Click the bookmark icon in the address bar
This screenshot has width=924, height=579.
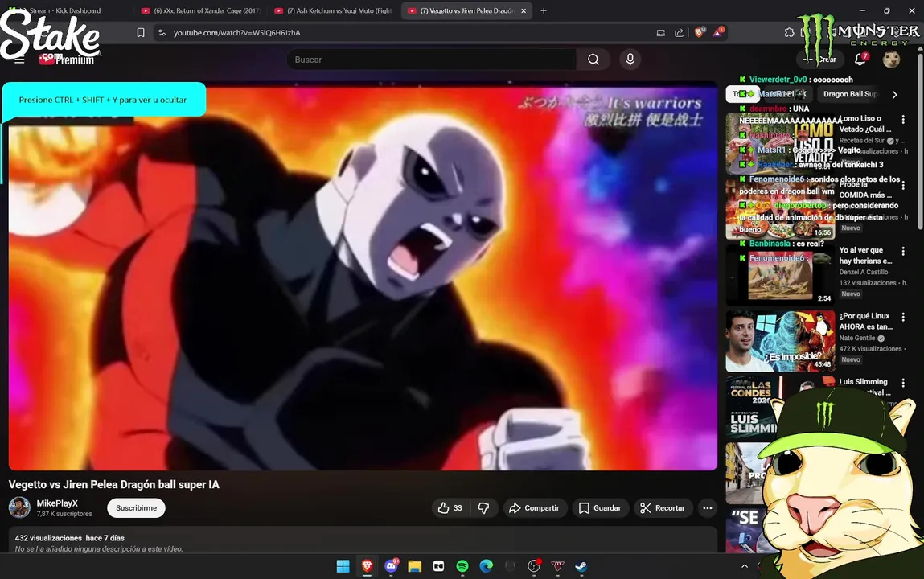(140, 32)
